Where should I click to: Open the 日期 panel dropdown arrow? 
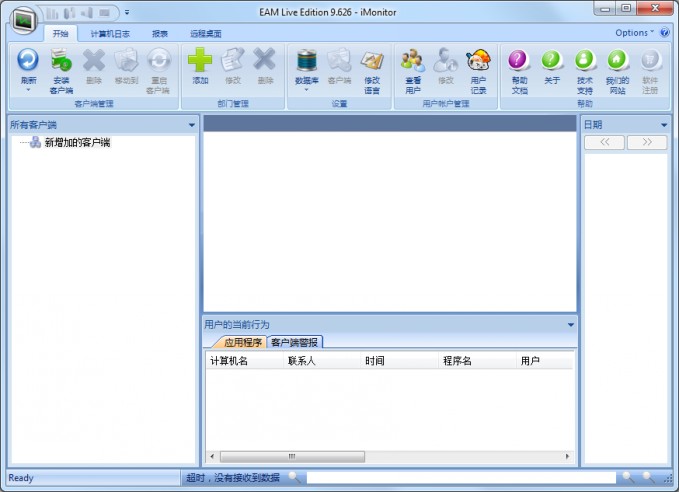click(x=664, y=125)
